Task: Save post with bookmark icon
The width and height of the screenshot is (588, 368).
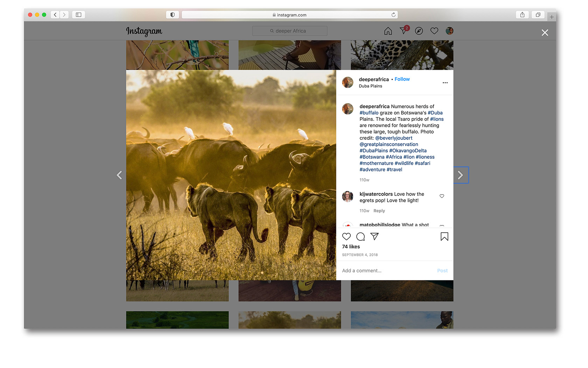Action: [x=444, y=237]
